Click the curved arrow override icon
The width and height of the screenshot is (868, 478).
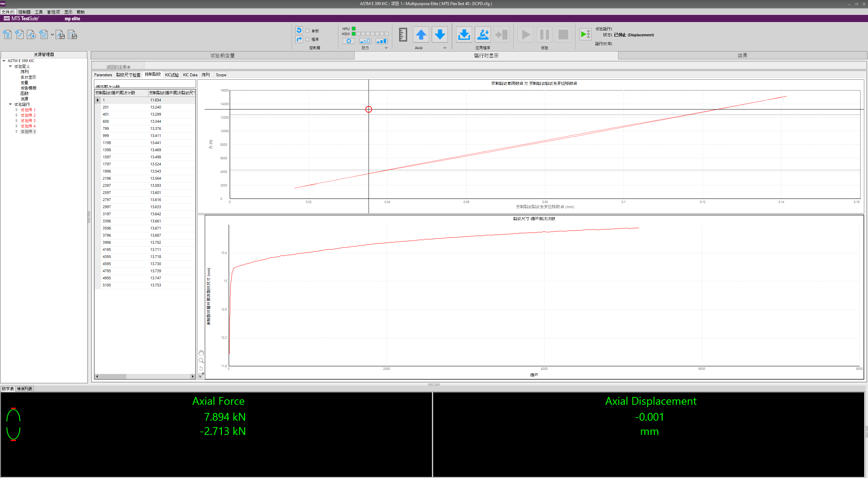[299, 39]
